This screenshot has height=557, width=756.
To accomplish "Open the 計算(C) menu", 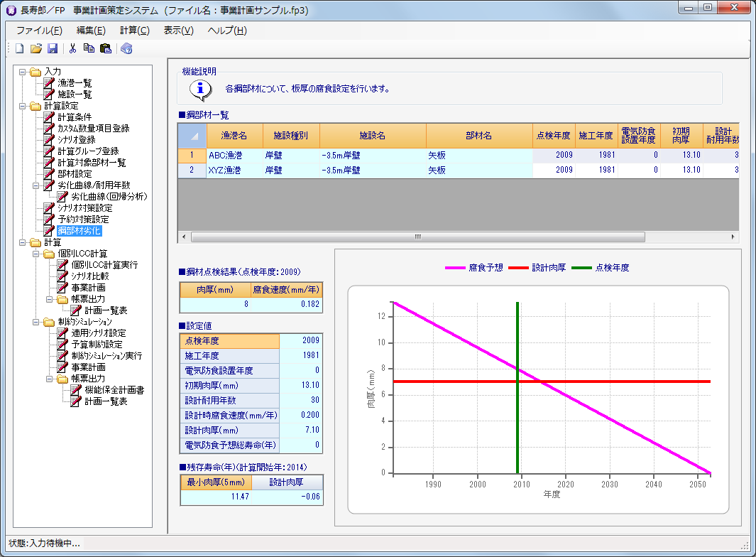I will tap(134, 31).
